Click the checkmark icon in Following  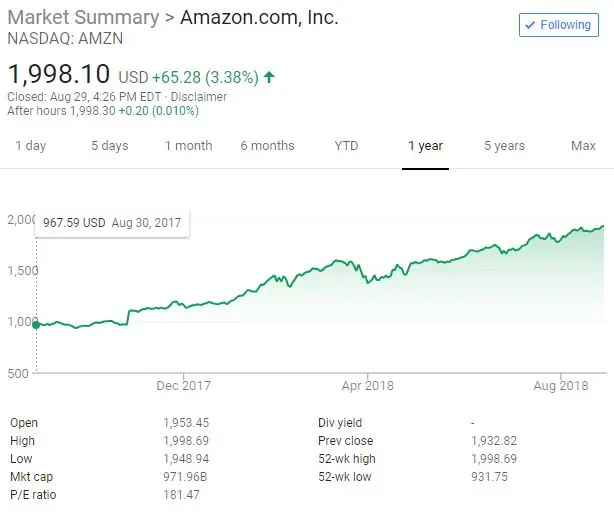coord(531,25)
